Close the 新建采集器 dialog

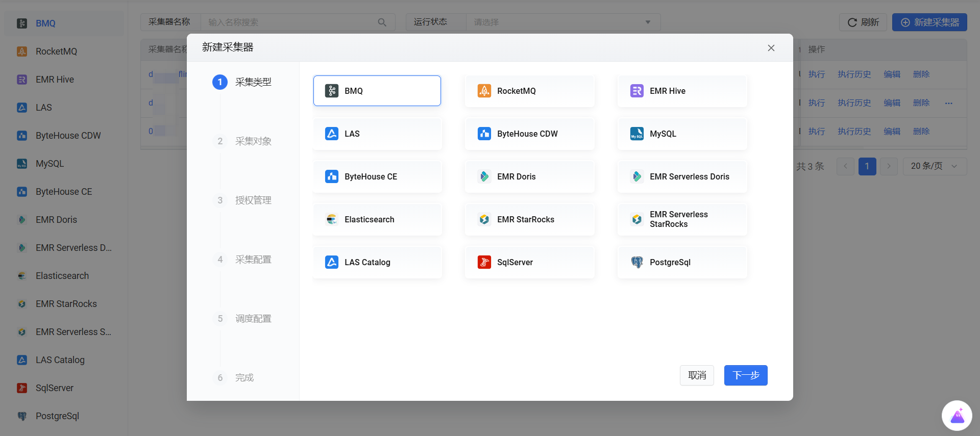tap(771, 48)
